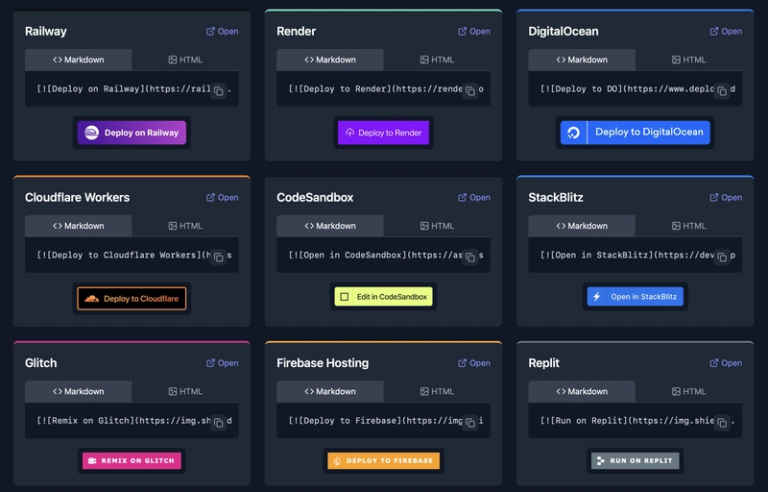Copy the DigitalOcean markdown snippet

pyautogui.click(x=722, y=91)
